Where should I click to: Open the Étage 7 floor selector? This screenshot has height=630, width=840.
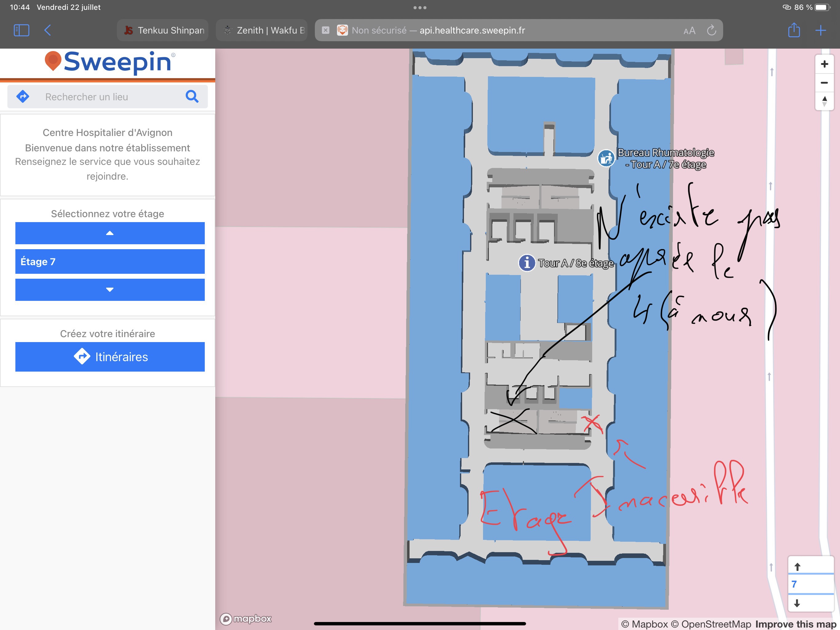coord(110,261)
